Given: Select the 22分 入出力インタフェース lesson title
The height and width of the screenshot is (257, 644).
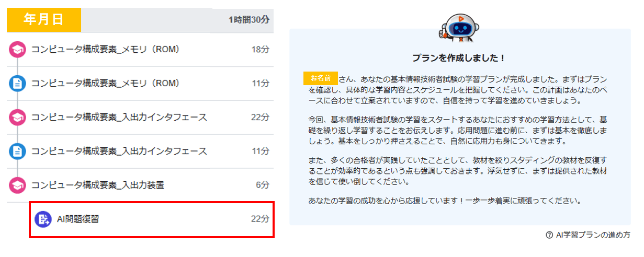Looking at the screenshot, I should pos(119,118).
